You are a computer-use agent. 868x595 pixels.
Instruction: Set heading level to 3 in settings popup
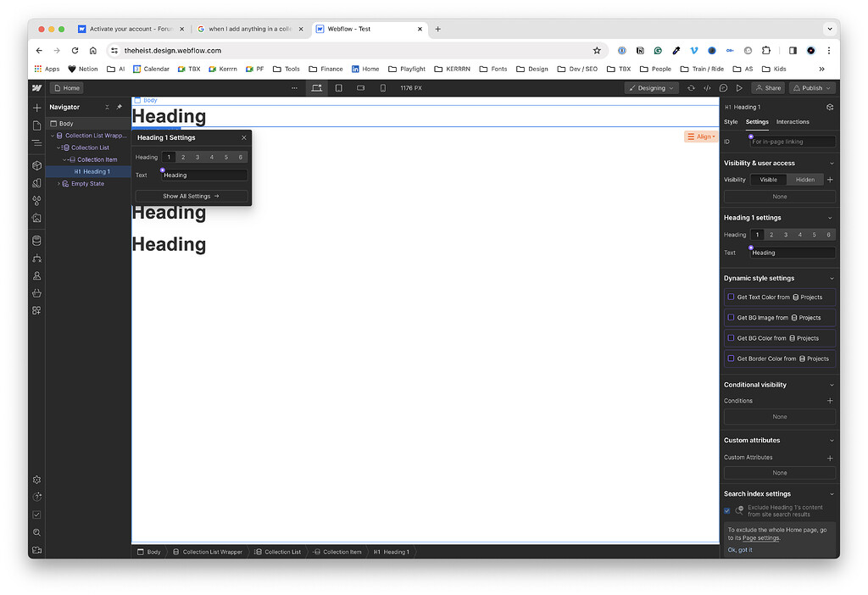(198, 157)
